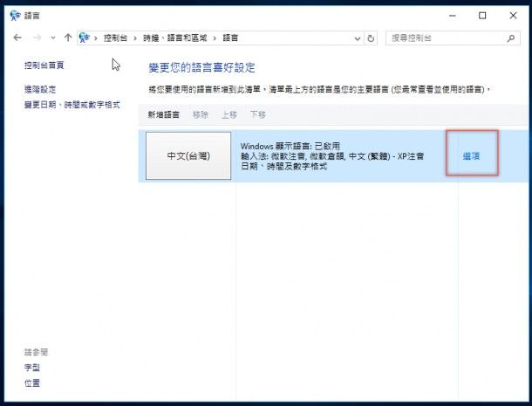
Task: Open 位置 link under 請參閱
Action: [32, 383]
